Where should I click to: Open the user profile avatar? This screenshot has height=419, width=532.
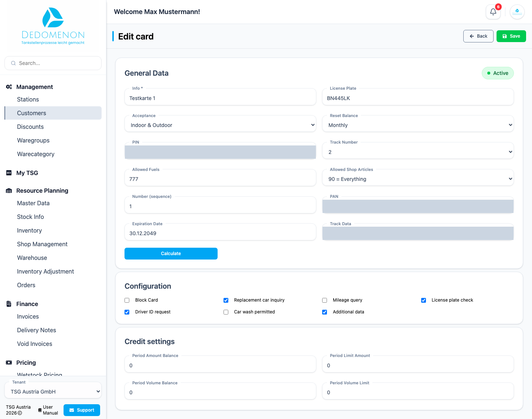tap(517, 12)
